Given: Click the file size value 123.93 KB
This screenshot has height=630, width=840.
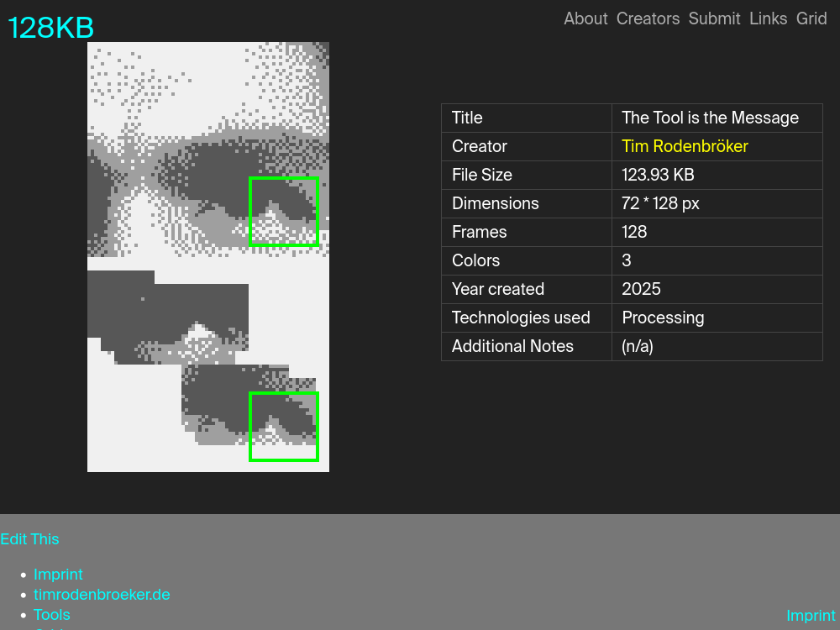Looking at the screenshot, I should point(658,175).
